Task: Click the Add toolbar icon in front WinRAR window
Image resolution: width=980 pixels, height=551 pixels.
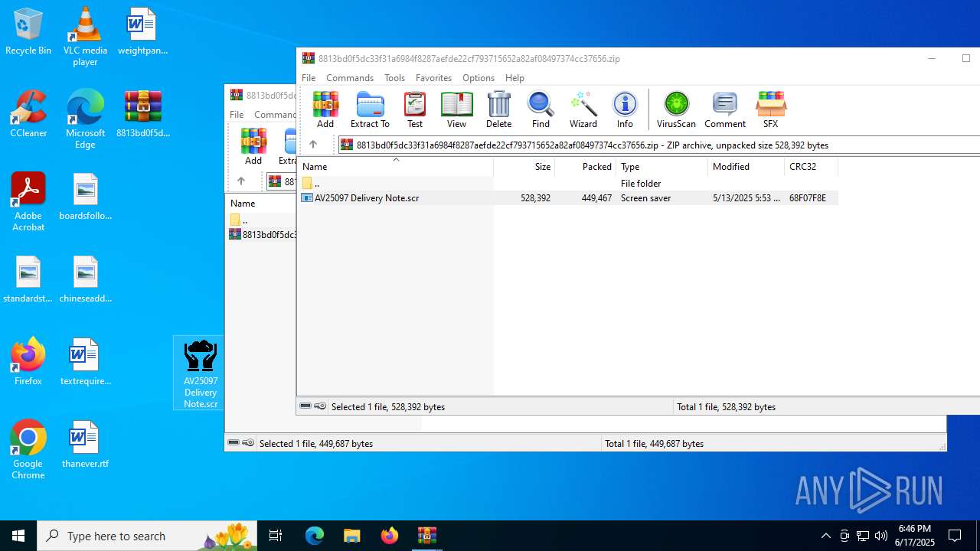Action: click(325, 109)
